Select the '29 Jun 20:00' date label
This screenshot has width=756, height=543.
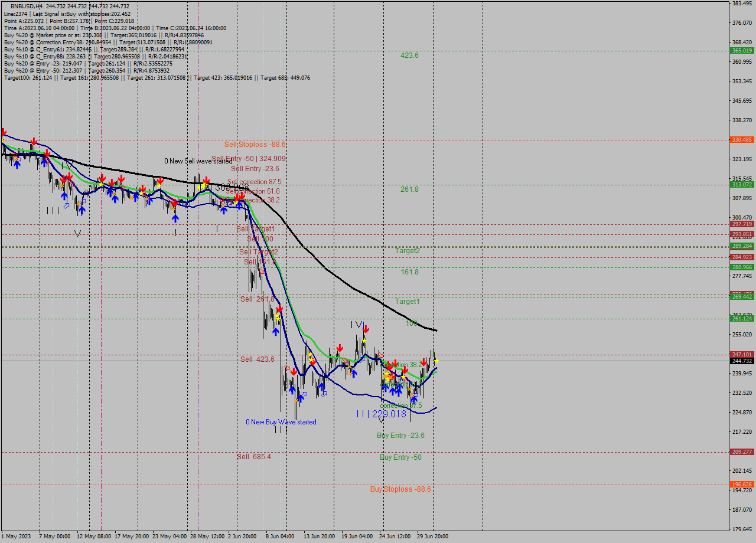point(433,537)
